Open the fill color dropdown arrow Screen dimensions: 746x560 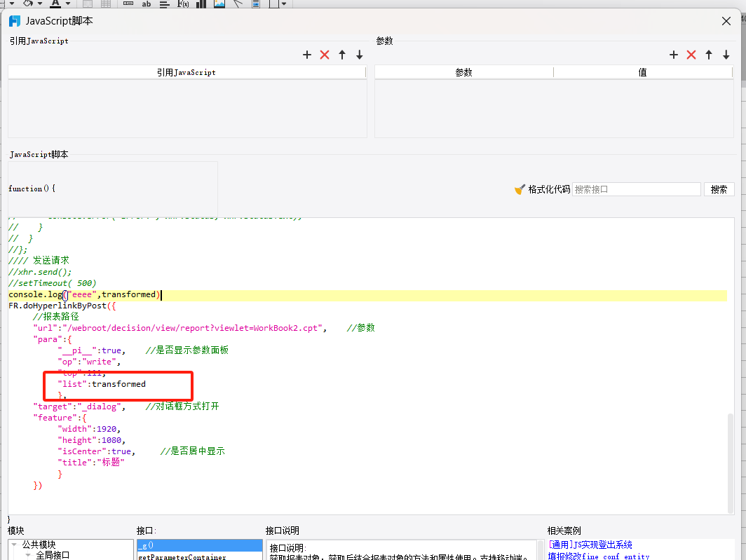click(x=40, y=4)
